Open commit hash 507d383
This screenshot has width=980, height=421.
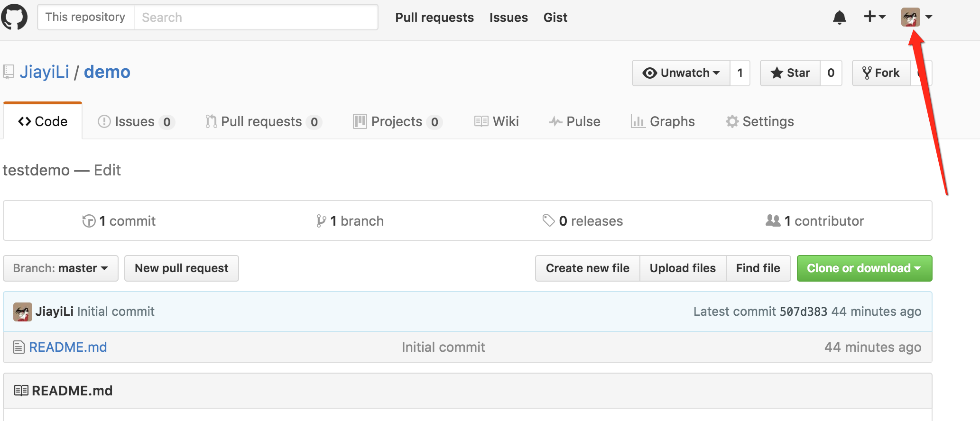(804, 311)
